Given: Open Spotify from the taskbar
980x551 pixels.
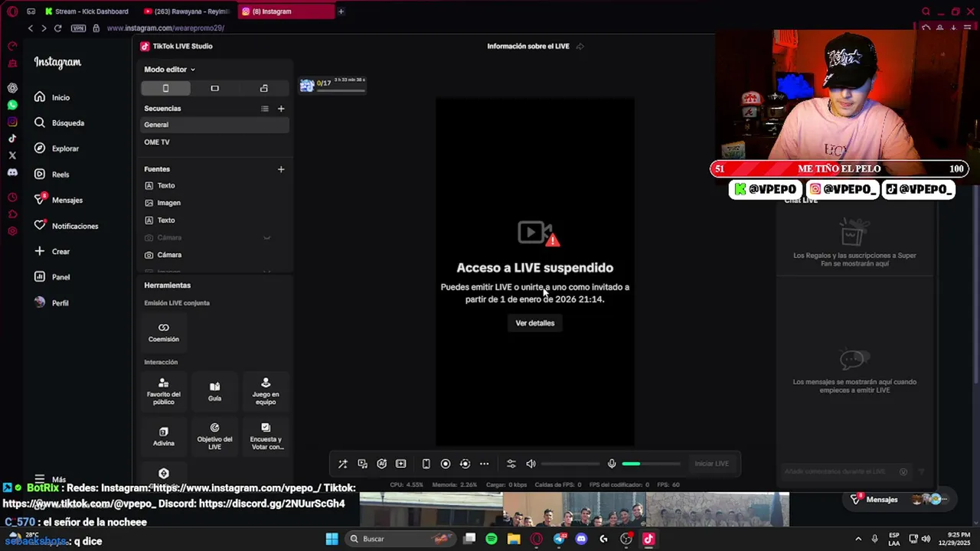Looking at the screenshot, I should [x=492, y=539].
